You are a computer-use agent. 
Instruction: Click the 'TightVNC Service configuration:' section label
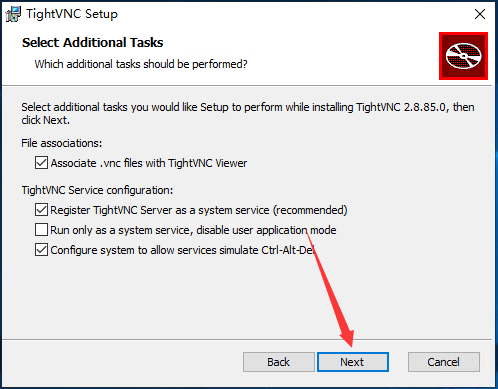[97, 190]
